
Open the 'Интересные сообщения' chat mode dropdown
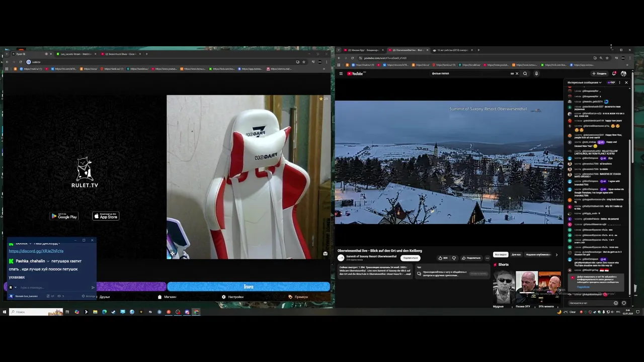tap(585, 82)
